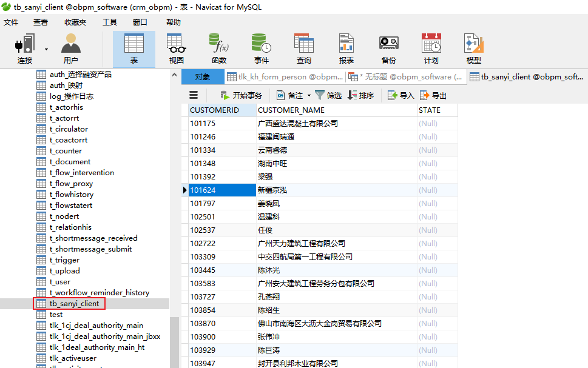The image size is (588, 368).
Task: Click the STATE column header
Action: coord(438,110)
